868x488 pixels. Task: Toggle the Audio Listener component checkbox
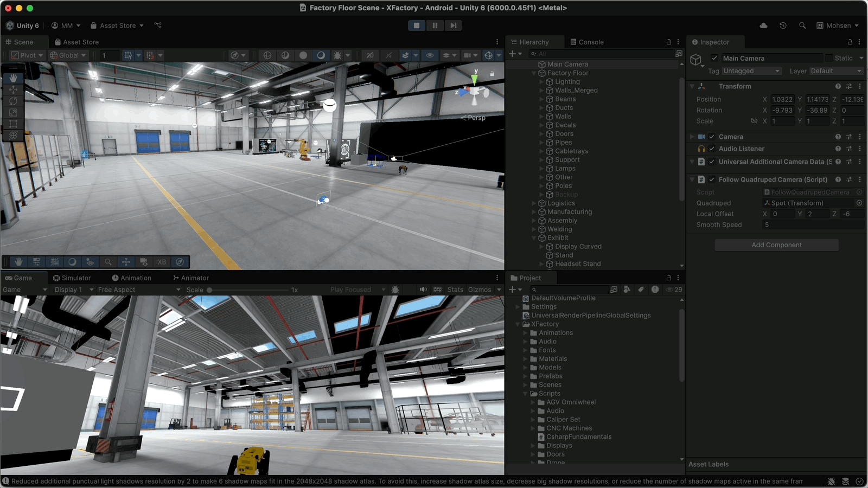(x=712, y=149)
